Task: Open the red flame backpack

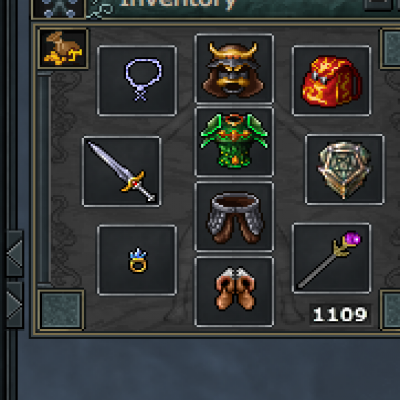Action: click(331, 81)
